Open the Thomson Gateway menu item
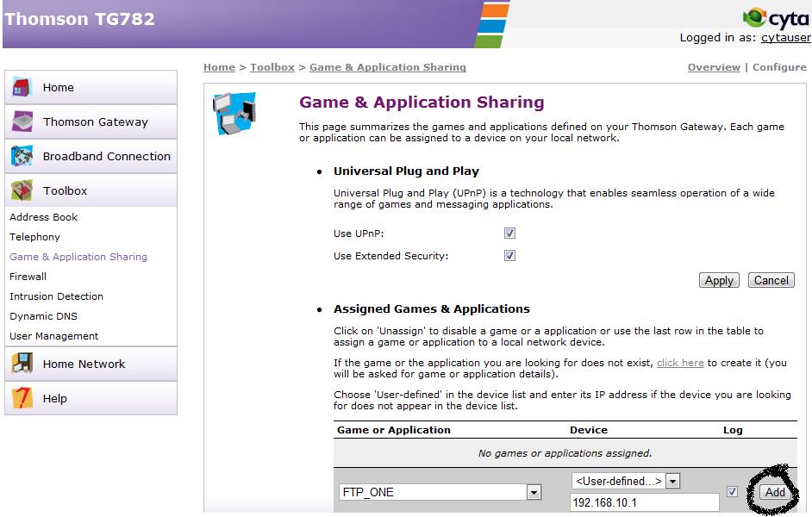This screenshot has height=517, width=812. pyautogui.click(x=91, y=121)
